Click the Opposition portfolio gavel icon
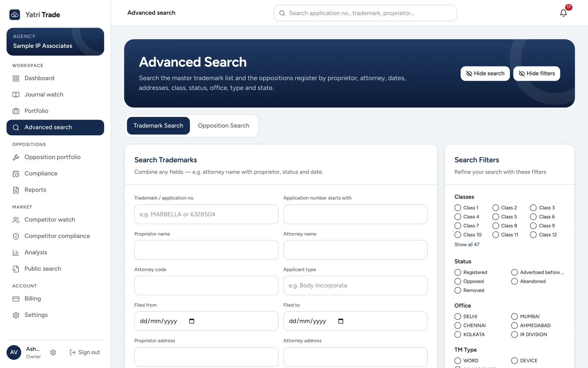This screenshot has width=588, height=368. (16, 157)
